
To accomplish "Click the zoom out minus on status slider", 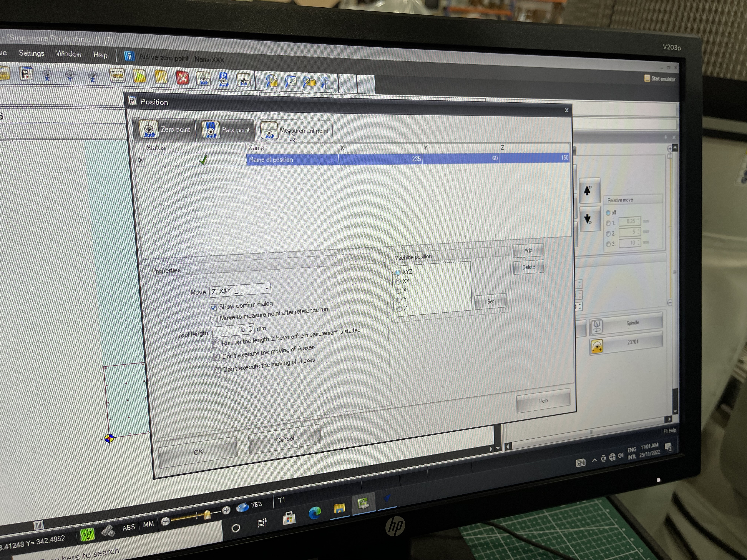I will click(x=165, y=521).
